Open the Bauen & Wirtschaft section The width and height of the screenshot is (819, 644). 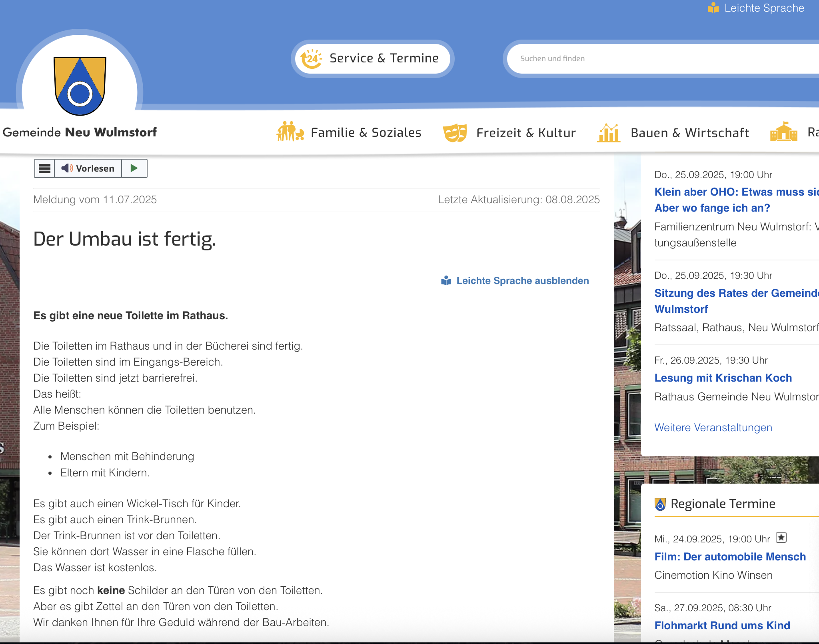pos(690,132)
